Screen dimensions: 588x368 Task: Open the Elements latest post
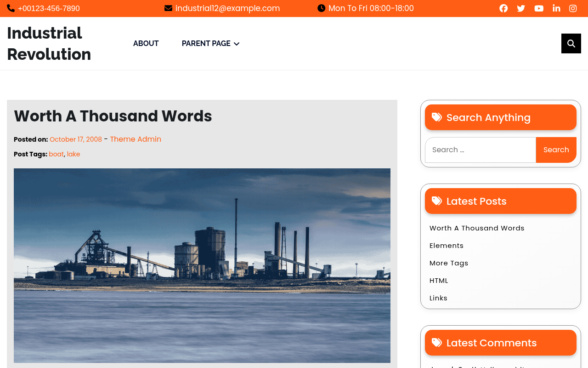tap(447, 246)
